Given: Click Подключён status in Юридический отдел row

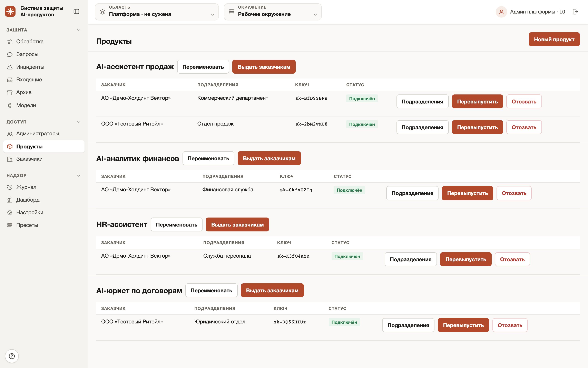Looking at the screenshot, I should point(344,322).
